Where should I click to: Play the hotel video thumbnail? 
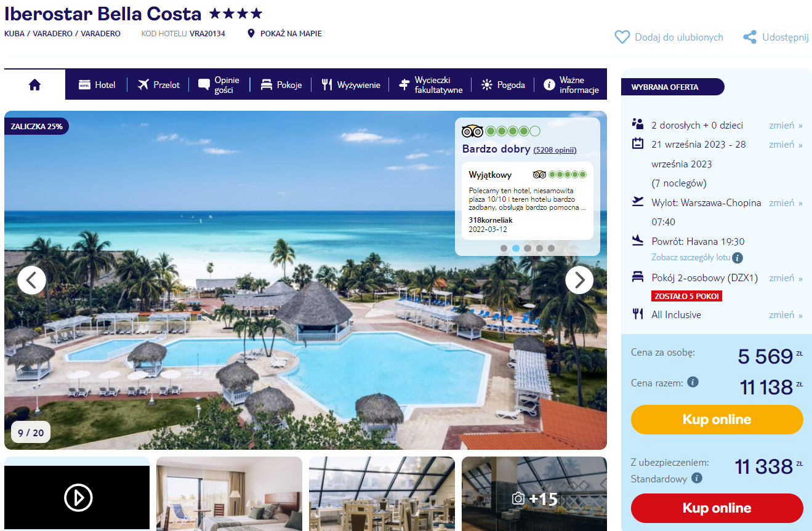click(78, 498)
